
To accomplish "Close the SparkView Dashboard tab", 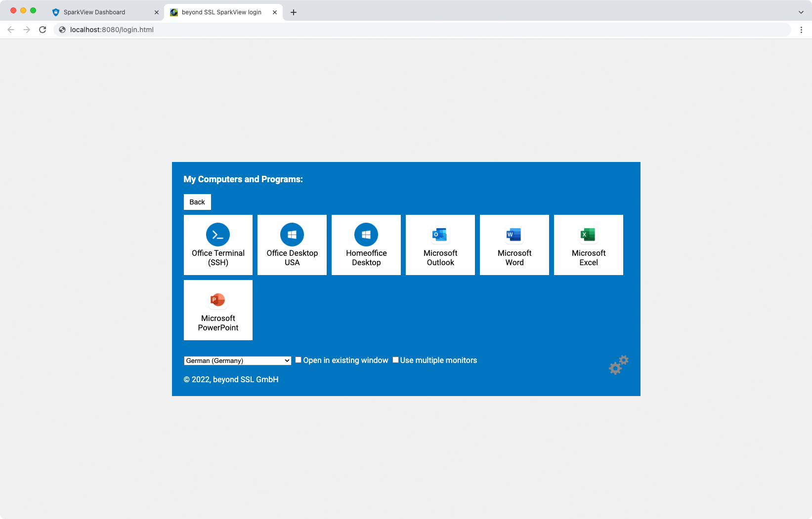I will click(x=157, y=12).
